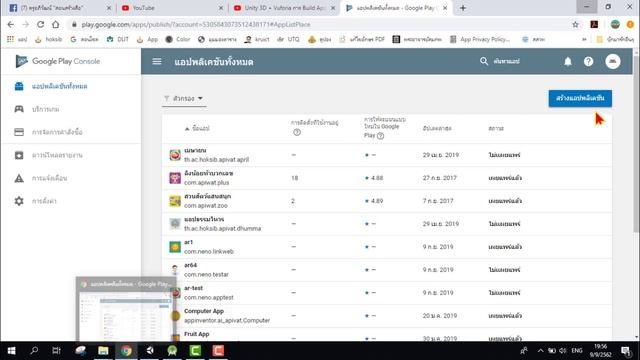Open the Chrome profile avatar in toolbar
Viewport: 640px width, 360px height.
point(615,24)
